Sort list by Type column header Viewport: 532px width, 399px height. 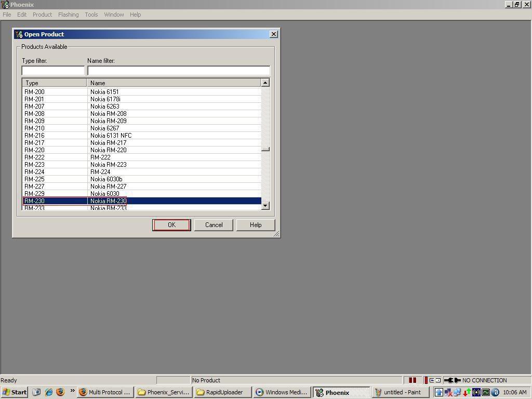click(x=54, y=83)
